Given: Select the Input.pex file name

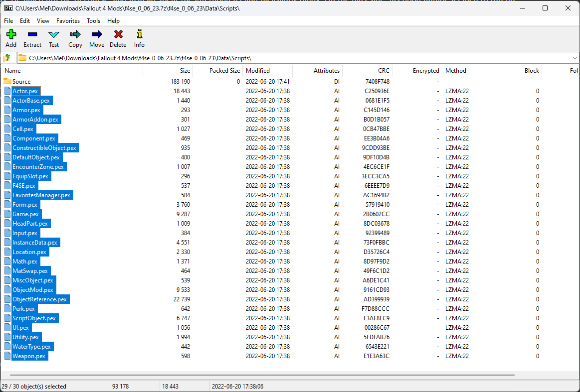Looking at the screenshot, I should coord(25,233).
